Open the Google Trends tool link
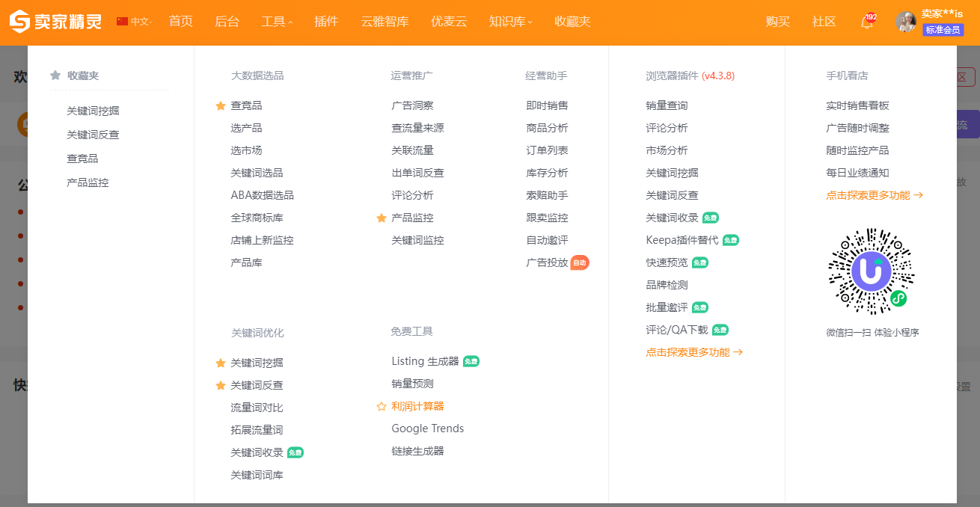Image resolution: width=980 pixels, height=507 pixels. [427, 428]
